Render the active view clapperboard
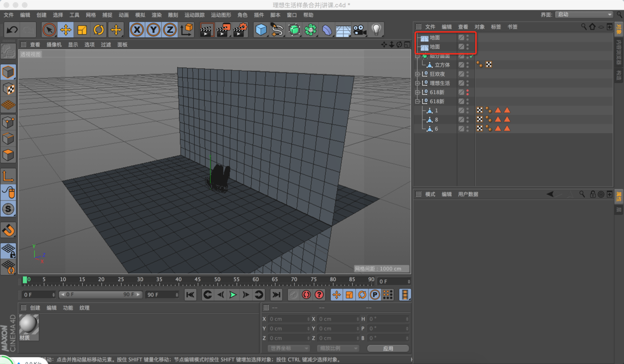The height and width of the screenshot is (364, 624). [x=206, y=30]
